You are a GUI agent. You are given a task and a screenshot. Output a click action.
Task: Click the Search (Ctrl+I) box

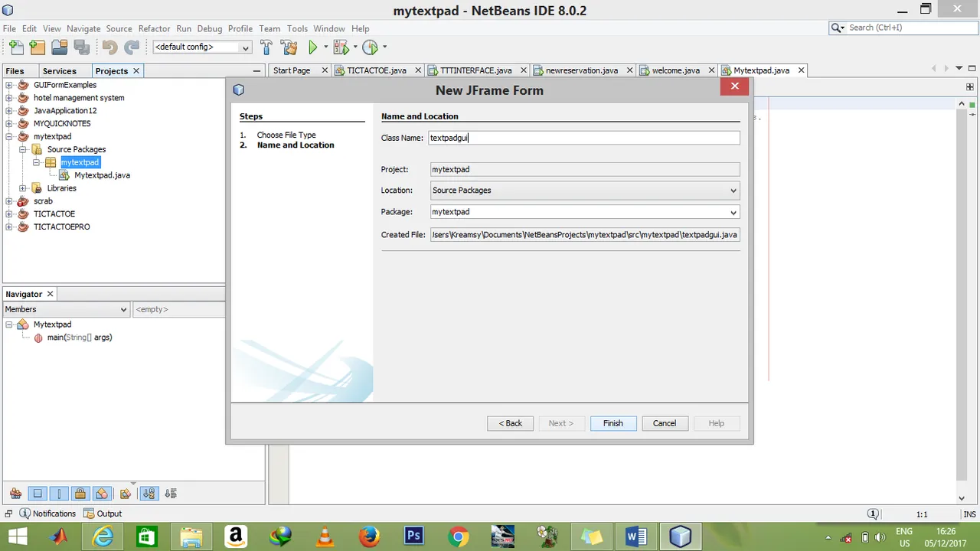coord(903,28)
